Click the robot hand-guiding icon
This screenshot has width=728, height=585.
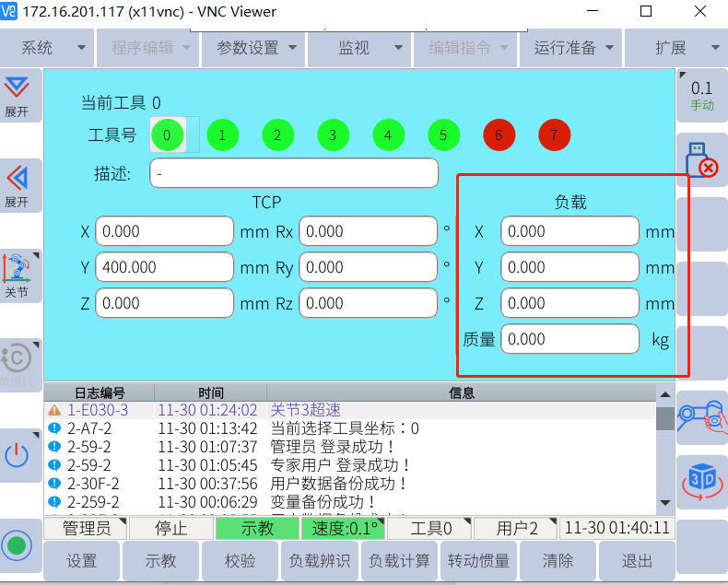click(x=701, y=416)
